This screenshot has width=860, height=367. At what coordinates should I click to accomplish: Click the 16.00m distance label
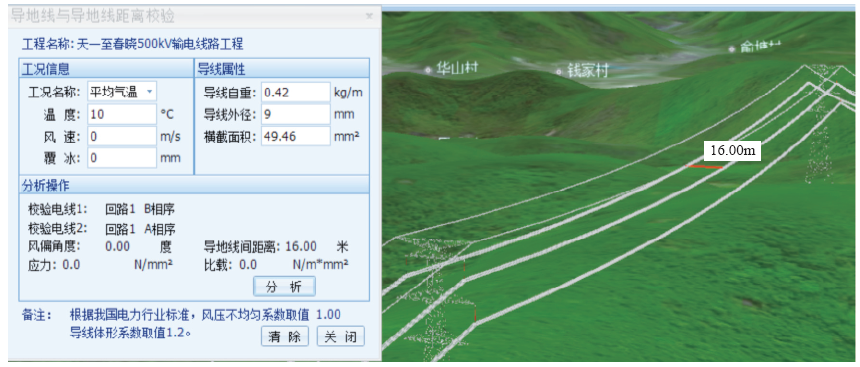pyautogui.click(x=732, y=150)
